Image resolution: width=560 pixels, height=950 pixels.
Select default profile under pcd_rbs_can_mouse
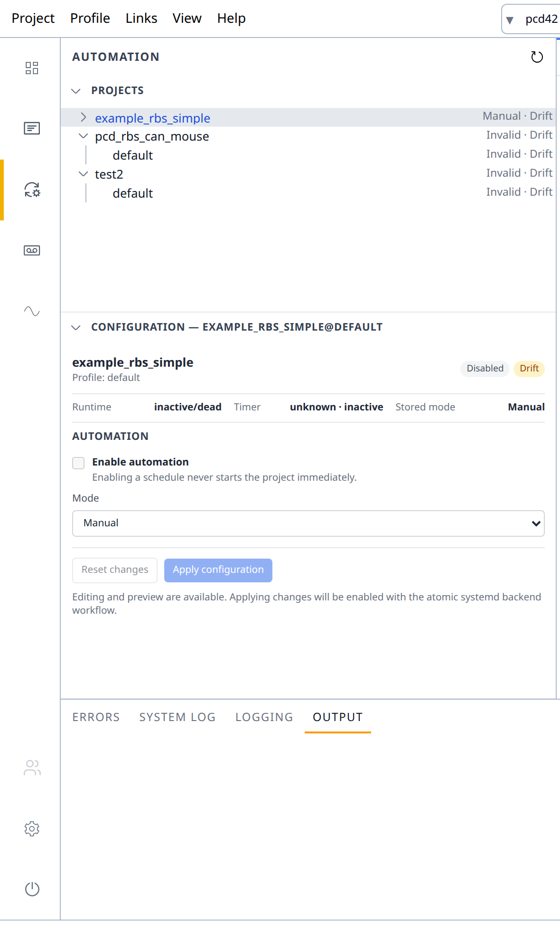[132, 155]
